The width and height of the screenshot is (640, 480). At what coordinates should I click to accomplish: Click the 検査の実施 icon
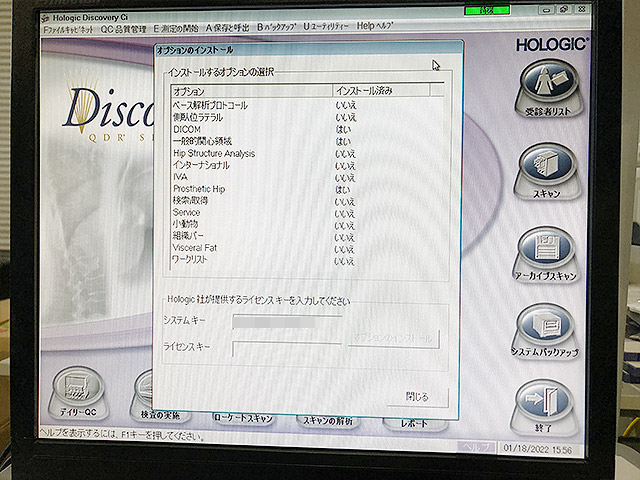158,414
